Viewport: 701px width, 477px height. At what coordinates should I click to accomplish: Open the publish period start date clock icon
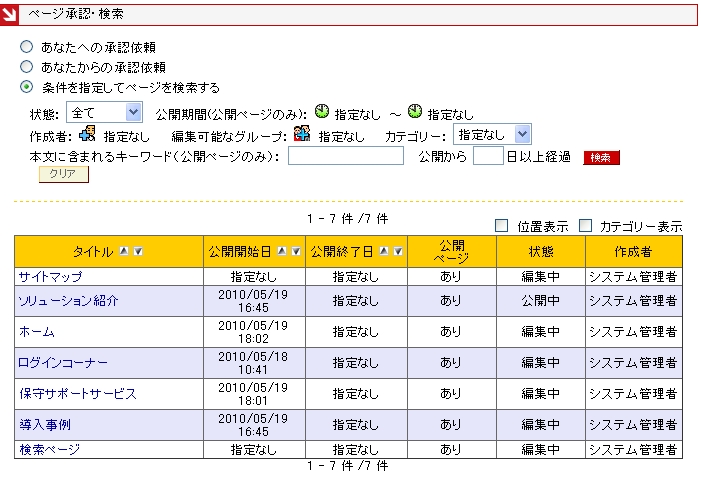(x=322, y=111)
